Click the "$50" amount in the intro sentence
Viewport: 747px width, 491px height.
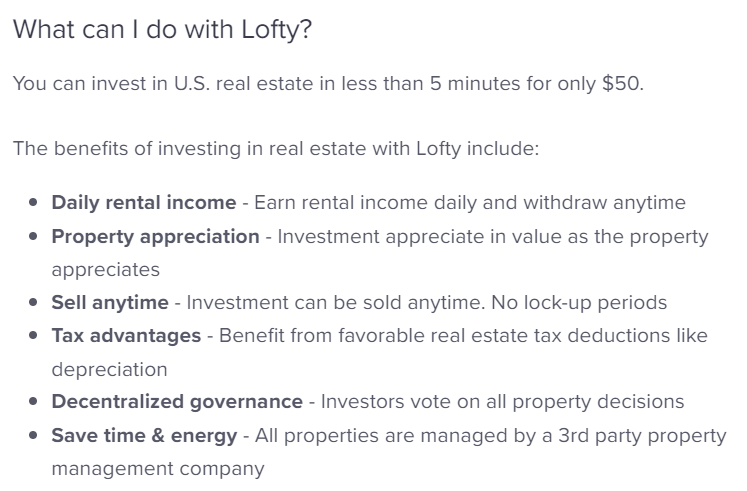point(621,83)
